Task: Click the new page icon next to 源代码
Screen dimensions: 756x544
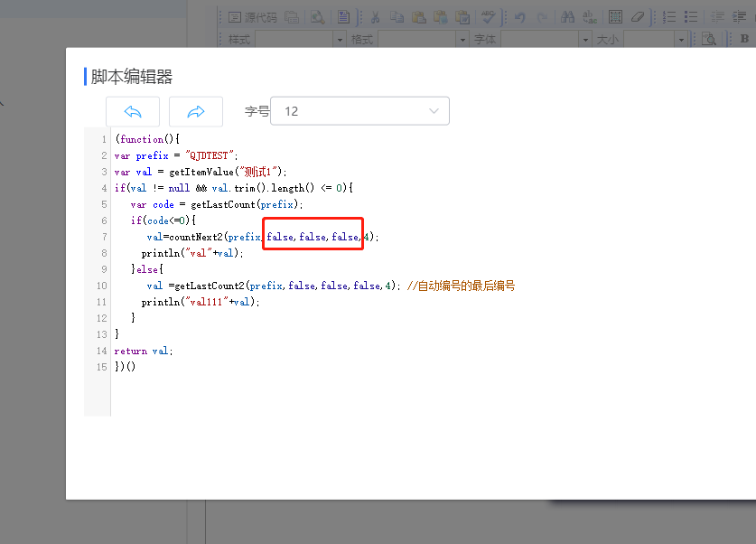Action: (292, 17)
